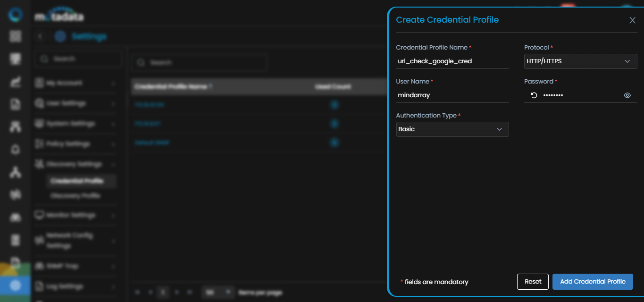Click the Settings gear icon in page header
The width and height of the screenshot is (644, 302).
(x=60, y=36)
